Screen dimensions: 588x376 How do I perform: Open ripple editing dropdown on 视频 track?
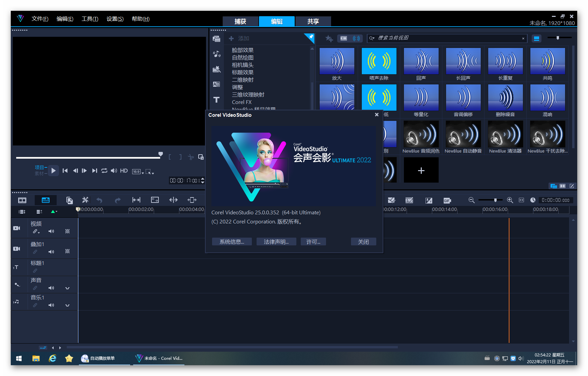point(36,231)
